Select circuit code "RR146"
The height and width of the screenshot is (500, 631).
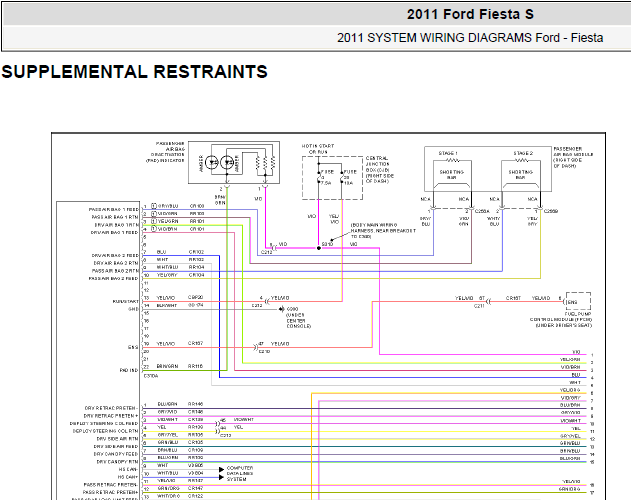[196, 404]
